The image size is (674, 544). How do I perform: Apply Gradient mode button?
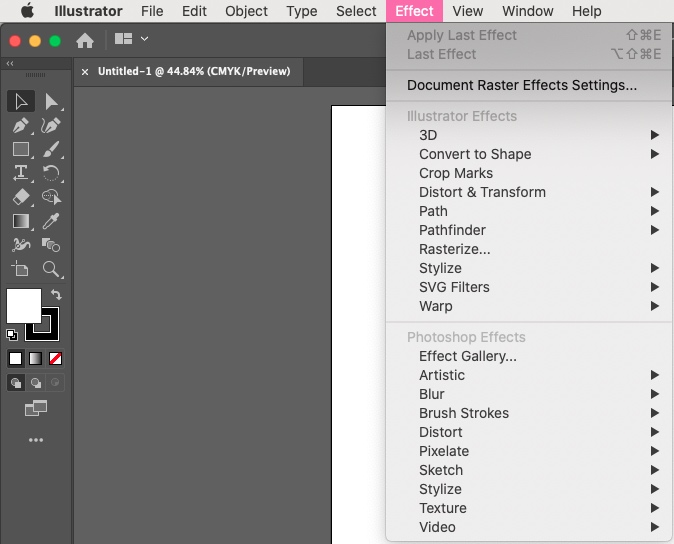click(x=35, y=358)
